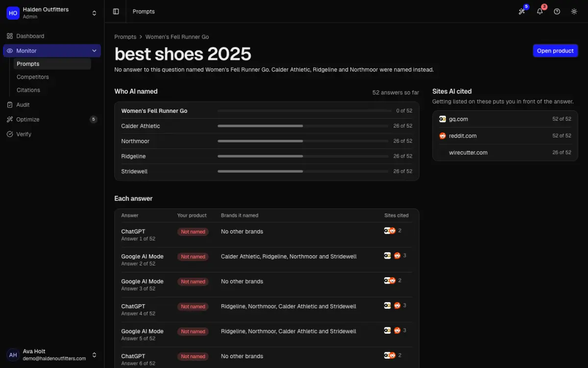Select the Ridgeline row in Who AI named
This screenshot has height=368, width=588.
pyautogui.click(x=267, y=156)
